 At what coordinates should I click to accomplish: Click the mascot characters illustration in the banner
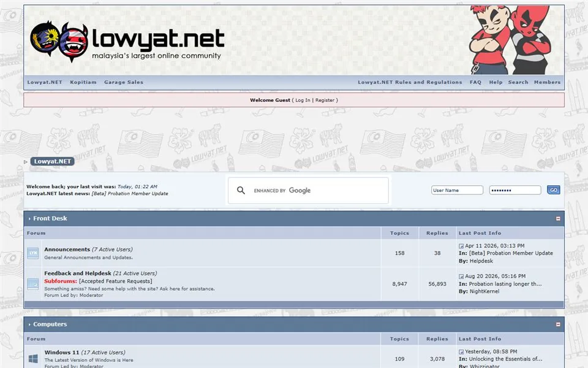[x=510, y=40]
